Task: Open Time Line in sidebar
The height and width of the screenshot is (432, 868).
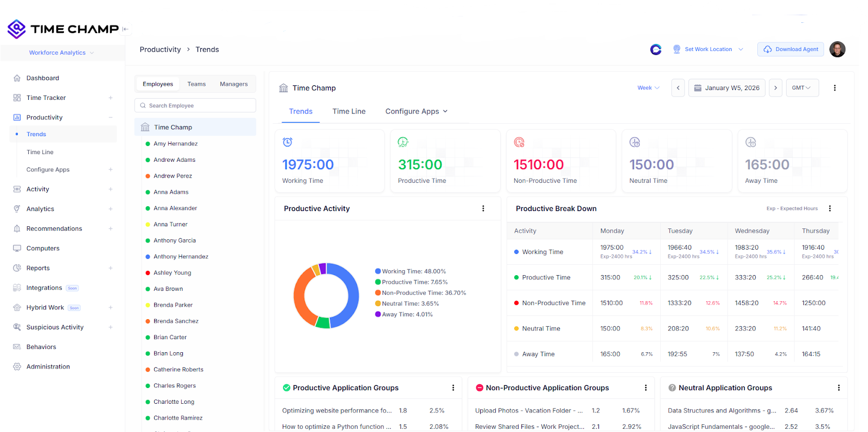Action: tap(40, 153)
